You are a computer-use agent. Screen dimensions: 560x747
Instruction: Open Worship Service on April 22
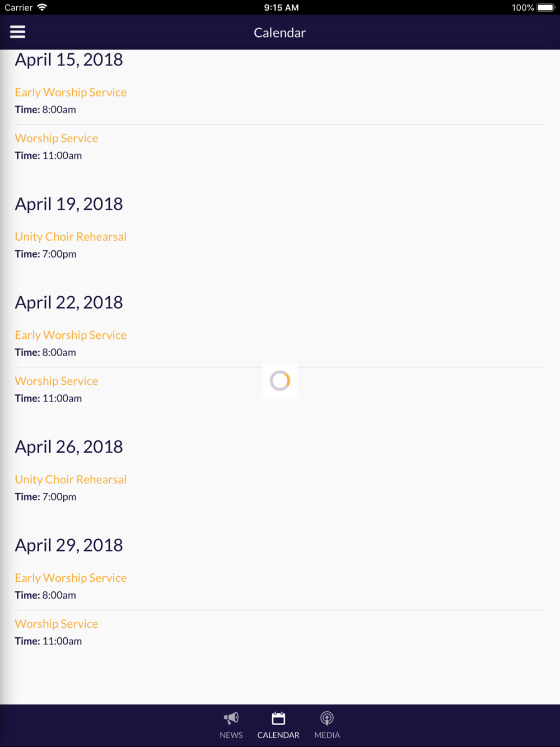tap(57, 381)
